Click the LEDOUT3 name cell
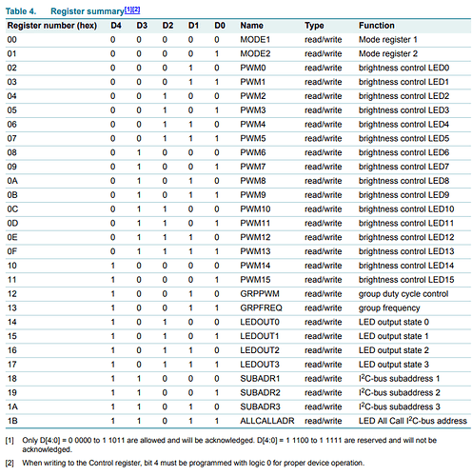Viewport: 472px width, 476px height. coord(260,365)
